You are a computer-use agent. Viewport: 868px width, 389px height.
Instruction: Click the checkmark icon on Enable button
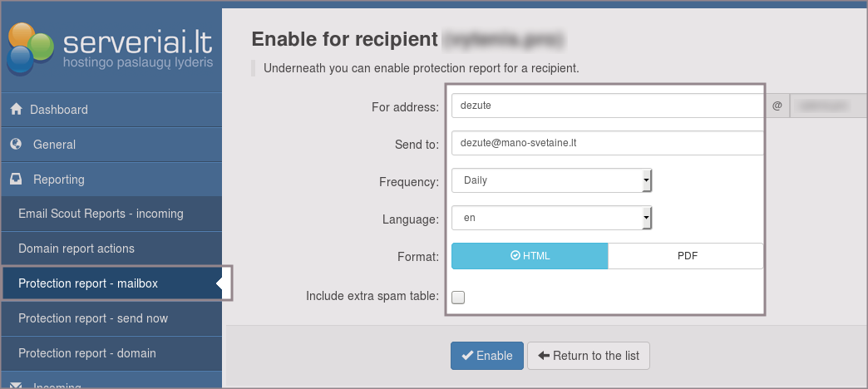(x=467, y=356)
